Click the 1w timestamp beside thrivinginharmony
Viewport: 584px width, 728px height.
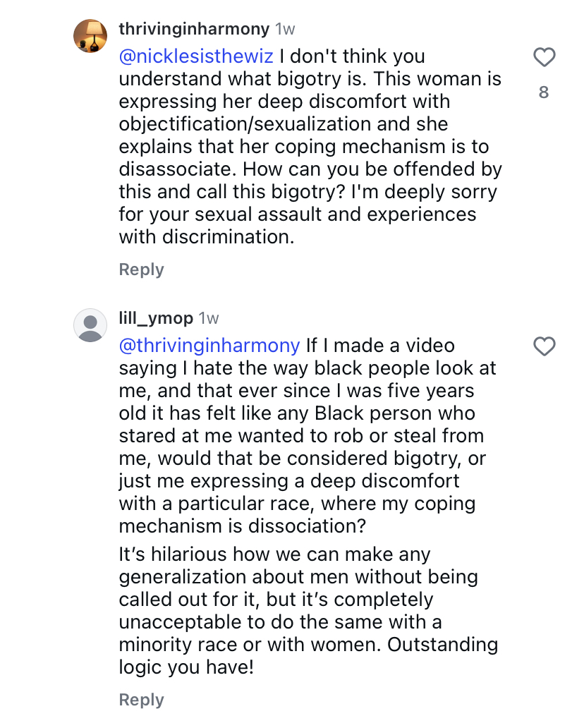[x=285, y=29]
